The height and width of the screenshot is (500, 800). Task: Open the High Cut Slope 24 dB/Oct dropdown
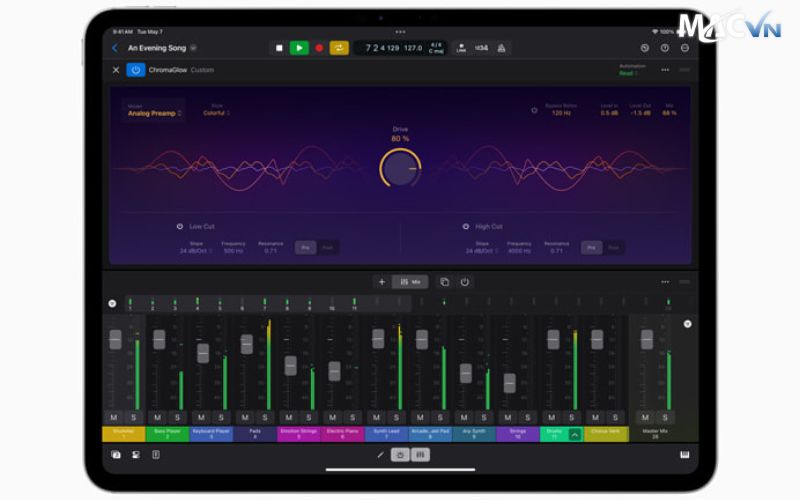(x=482, y=251)
